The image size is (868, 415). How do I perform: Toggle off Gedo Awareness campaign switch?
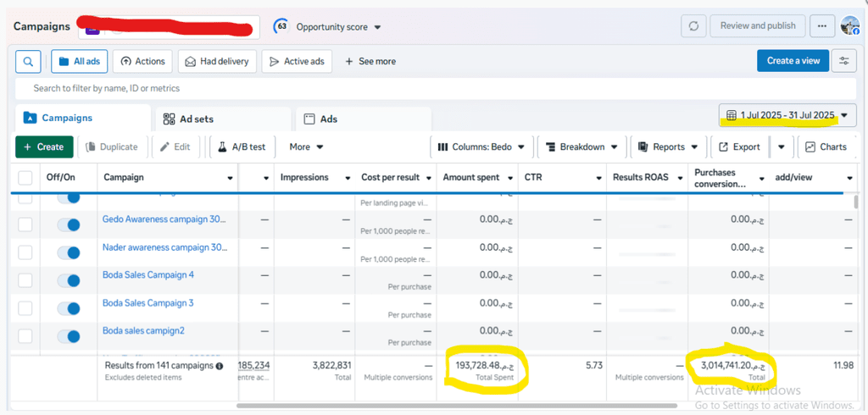click(68, 224)
